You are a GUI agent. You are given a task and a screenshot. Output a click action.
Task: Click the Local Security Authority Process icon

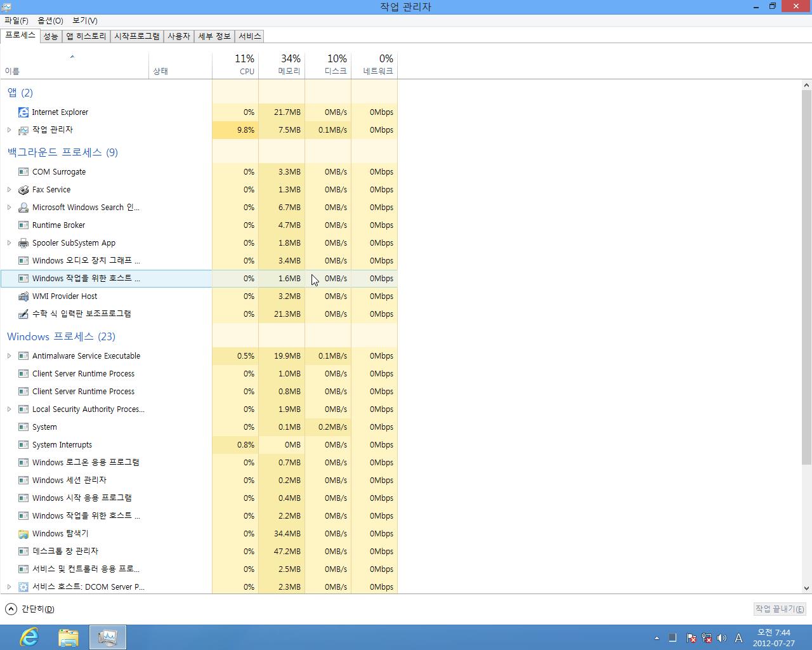[23, 409]
